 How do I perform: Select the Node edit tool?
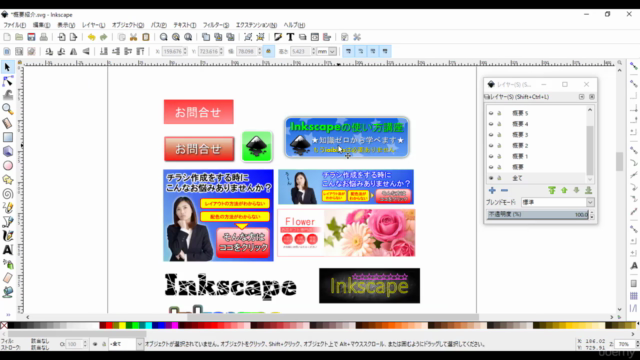click(7, 81)
